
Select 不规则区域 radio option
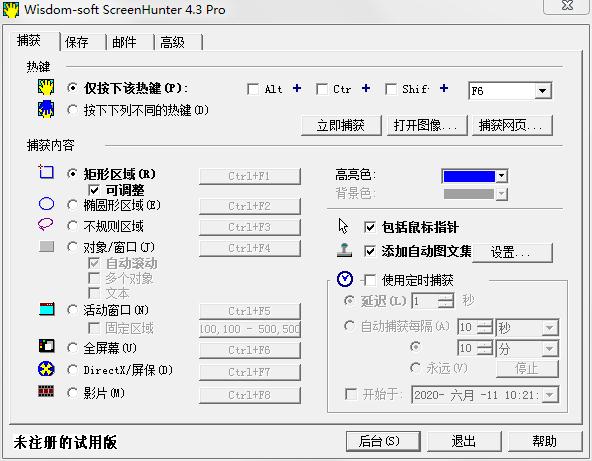(72, 226)
